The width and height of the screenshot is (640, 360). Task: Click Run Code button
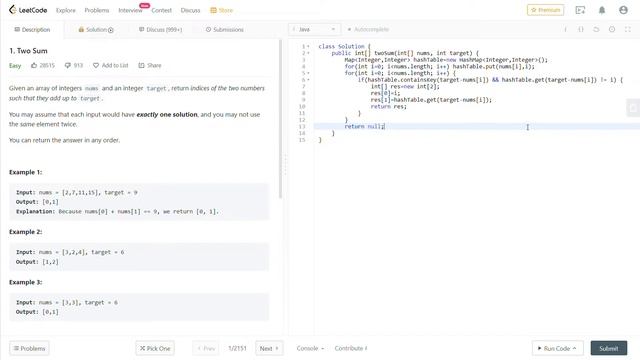pyautogui.click(x=557, y=348)
